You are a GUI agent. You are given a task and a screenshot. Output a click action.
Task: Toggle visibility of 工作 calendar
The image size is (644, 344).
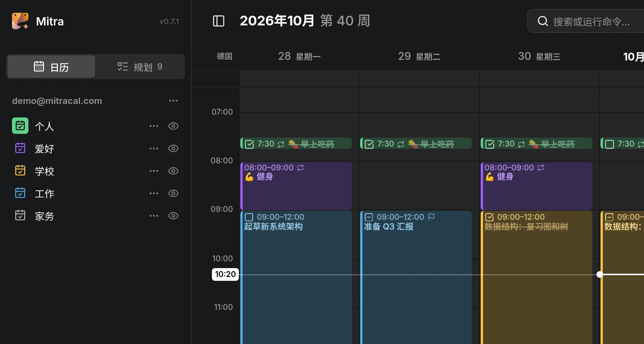(x=173, y=193)
